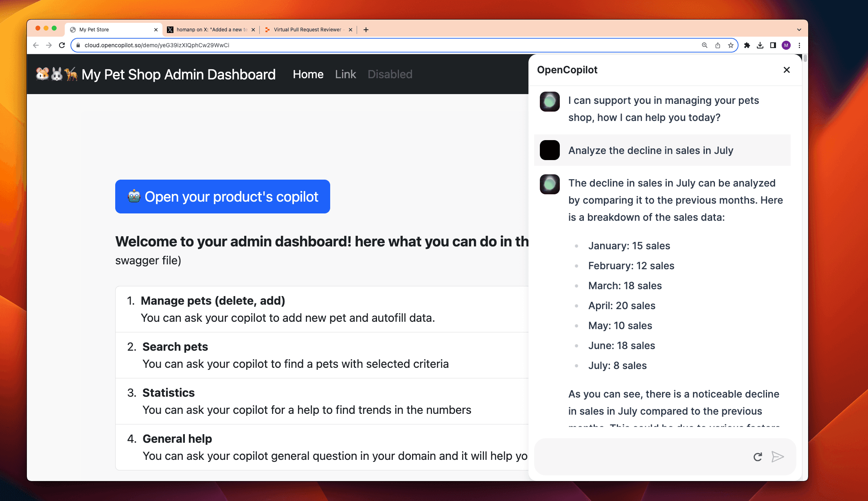Close the OpenCopilot panel

pos(787,70)
